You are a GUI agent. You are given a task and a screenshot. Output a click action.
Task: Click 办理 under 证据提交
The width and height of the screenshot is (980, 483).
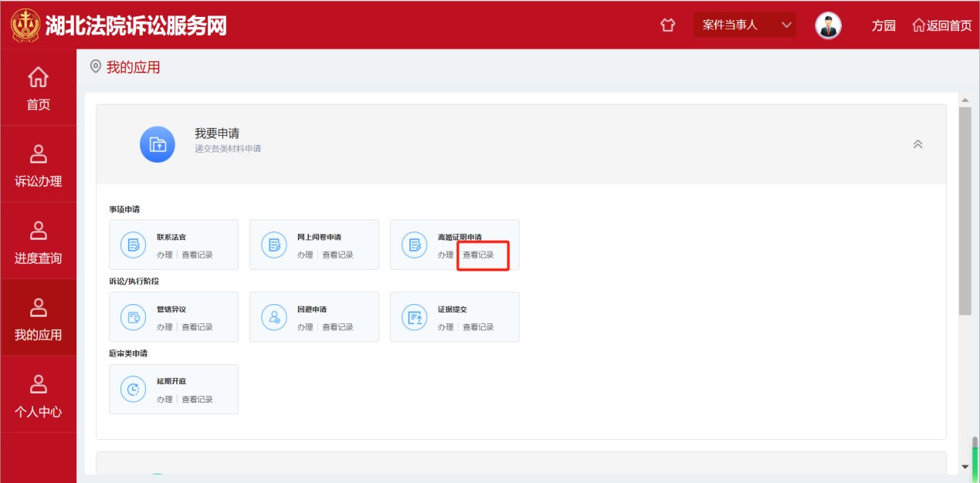446,327
